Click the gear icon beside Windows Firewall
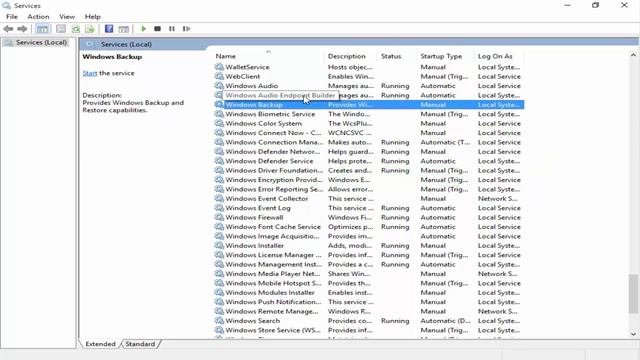 point(219,217)
